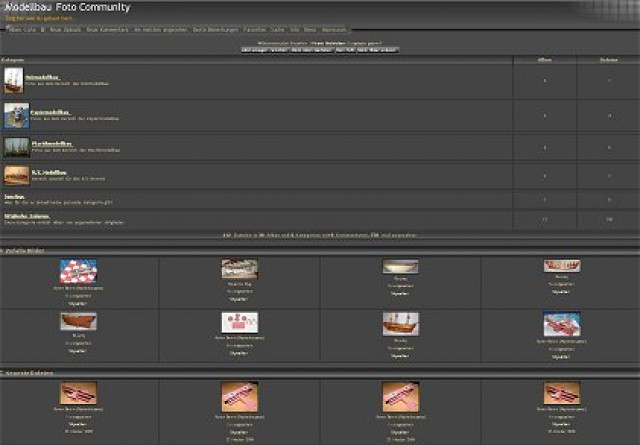Open the wooden hull image in second row

tap(78, 321)
